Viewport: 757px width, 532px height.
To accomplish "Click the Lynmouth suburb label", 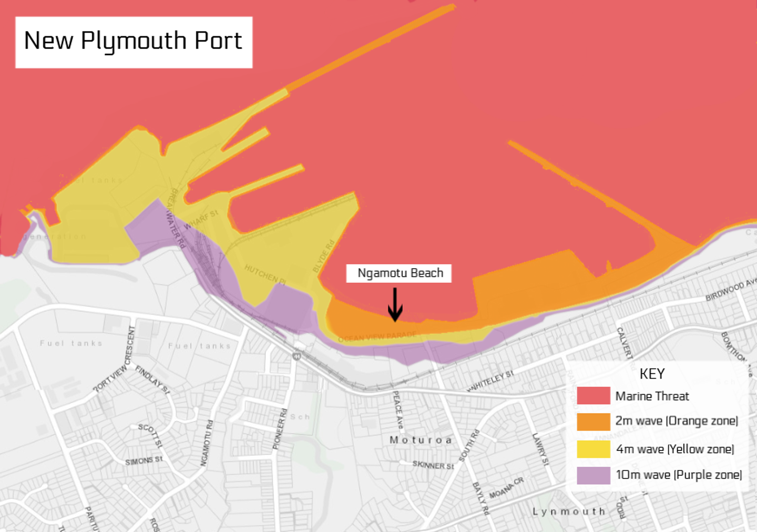I will (x=569, y=511).
